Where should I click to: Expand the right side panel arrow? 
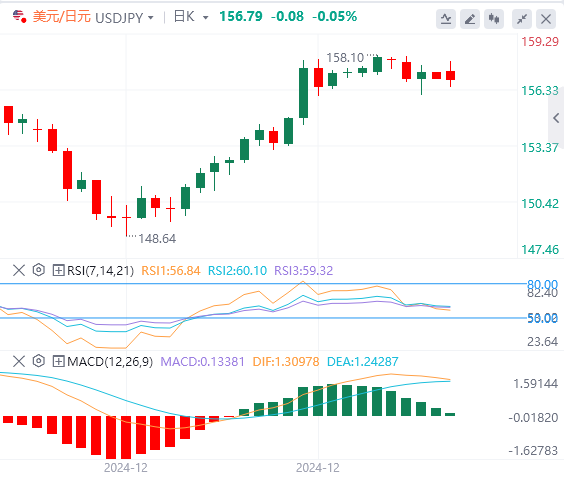coord(556,118)
